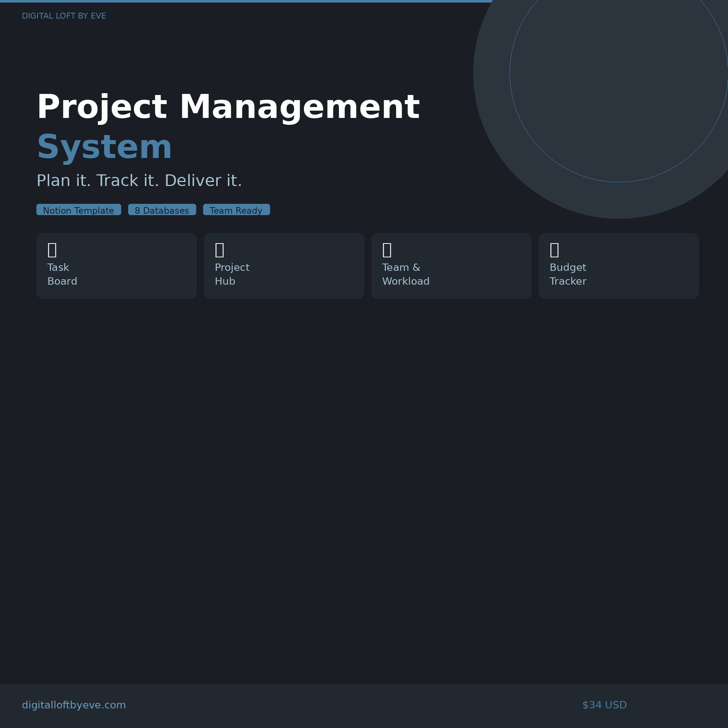Click the tagline Plan it. Track it. Deliver it.
Image resolution: width=728 pixels, height=728 pixels.
click(x=139, y=181)
